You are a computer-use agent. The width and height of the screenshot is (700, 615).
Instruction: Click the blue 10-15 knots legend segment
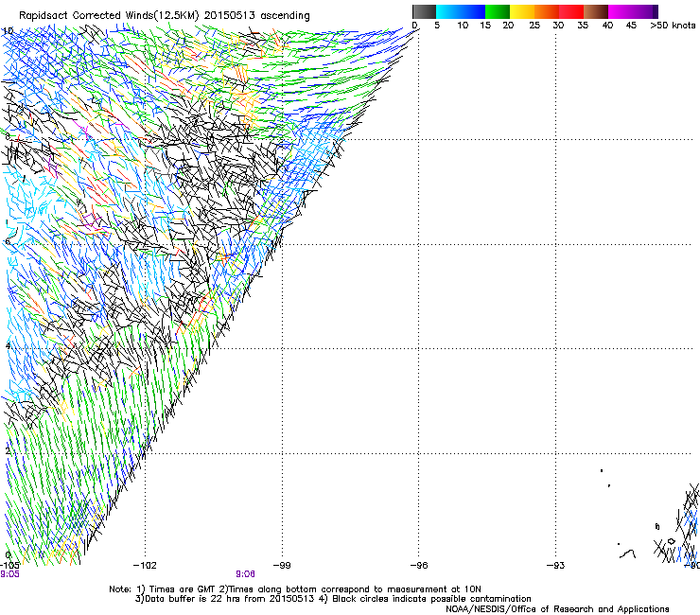pos(473,11)
